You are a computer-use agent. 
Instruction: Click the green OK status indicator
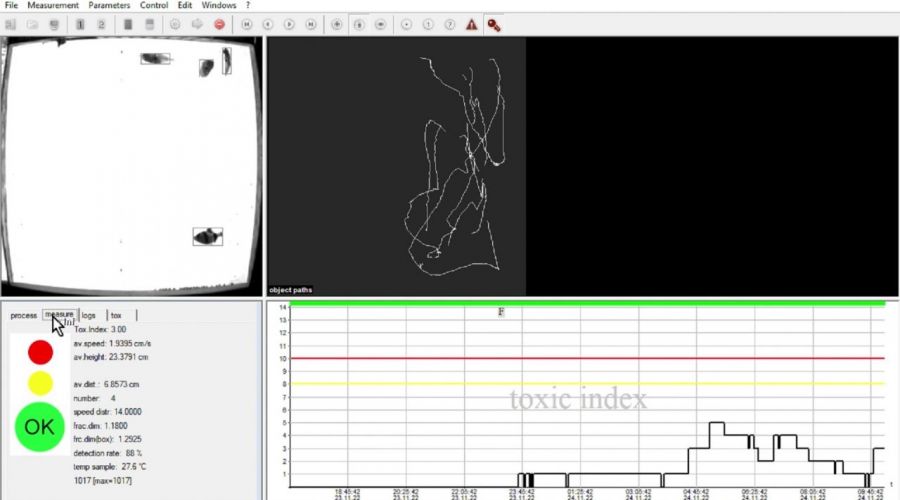[40, 427]
